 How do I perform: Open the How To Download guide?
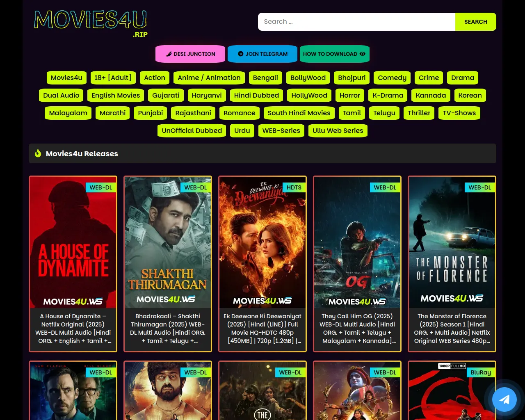334,54
